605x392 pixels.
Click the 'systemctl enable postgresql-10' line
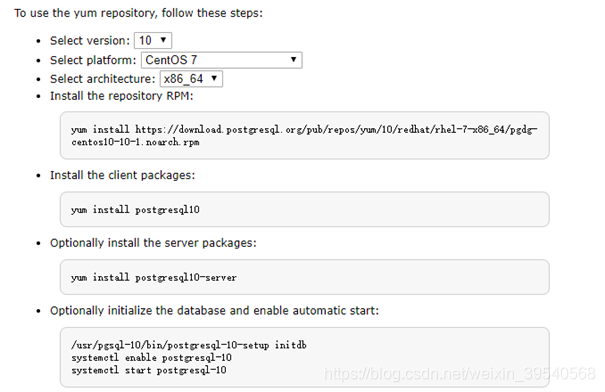click(x=151, y=358)
